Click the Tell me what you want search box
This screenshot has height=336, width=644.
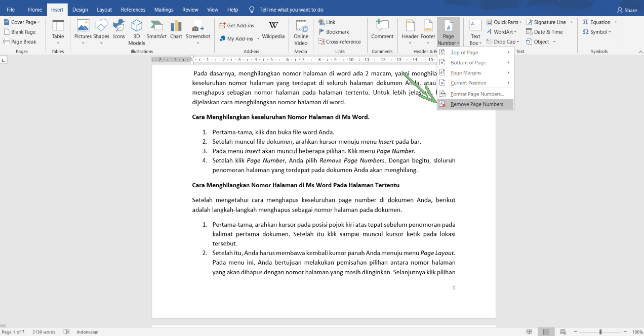pos(291,10)
